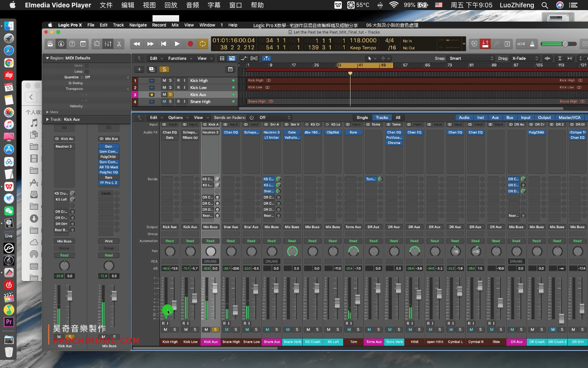Open the Valhalla plug-in on Snare Verb
This screenshot has height=368, width=588.
[292, 138]
